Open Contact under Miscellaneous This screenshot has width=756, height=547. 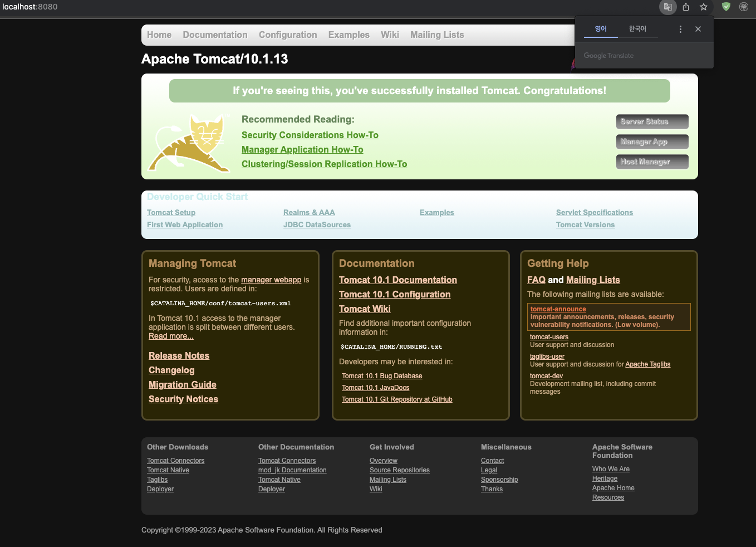[x=492, y=461]
